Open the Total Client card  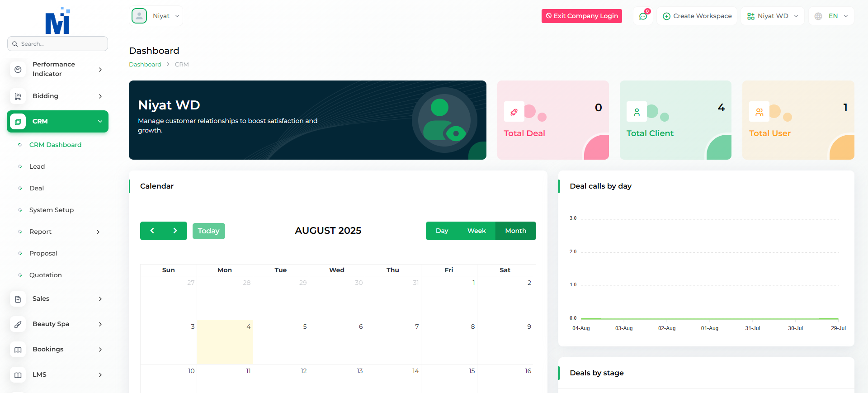point(675,120)
